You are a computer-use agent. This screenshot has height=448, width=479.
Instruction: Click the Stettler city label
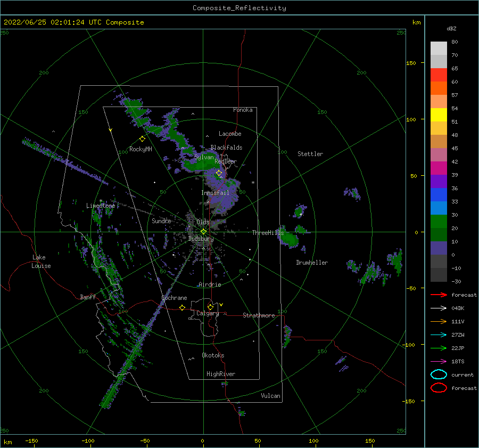(x=310, y=154)
